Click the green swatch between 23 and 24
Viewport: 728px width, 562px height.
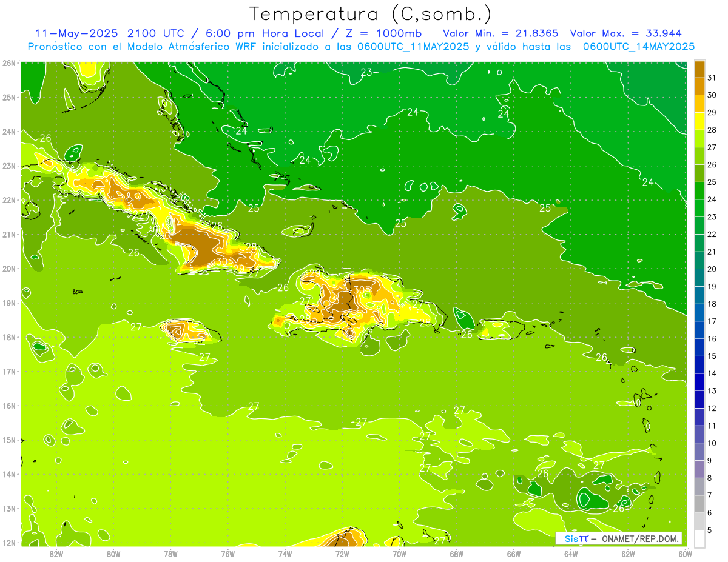pos(700,208)
